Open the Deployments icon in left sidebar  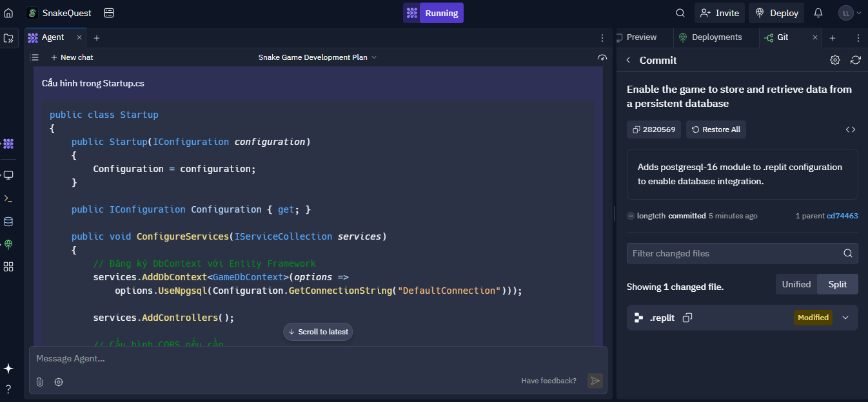click(x=8, y=244)
